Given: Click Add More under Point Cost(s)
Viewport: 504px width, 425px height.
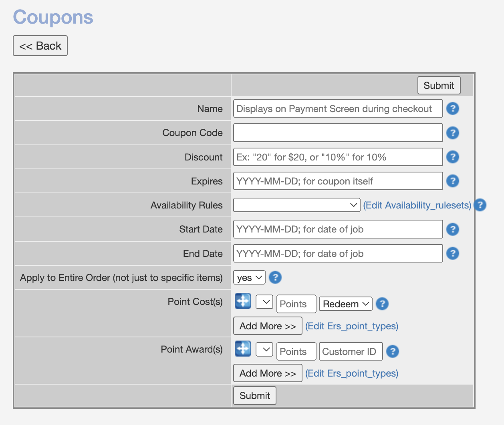Looking at the screenshot, I should (268, 326).
